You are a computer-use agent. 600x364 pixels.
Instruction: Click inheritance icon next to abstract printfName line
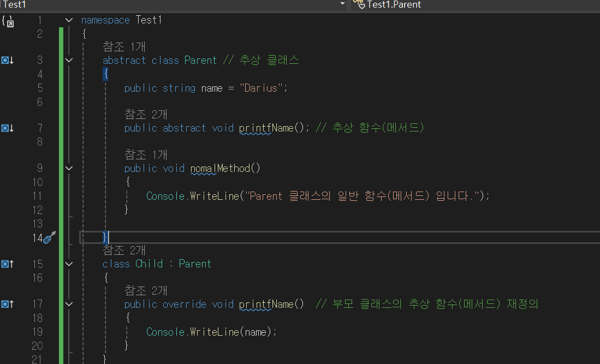pyautogui.click(x=7, y=128)
